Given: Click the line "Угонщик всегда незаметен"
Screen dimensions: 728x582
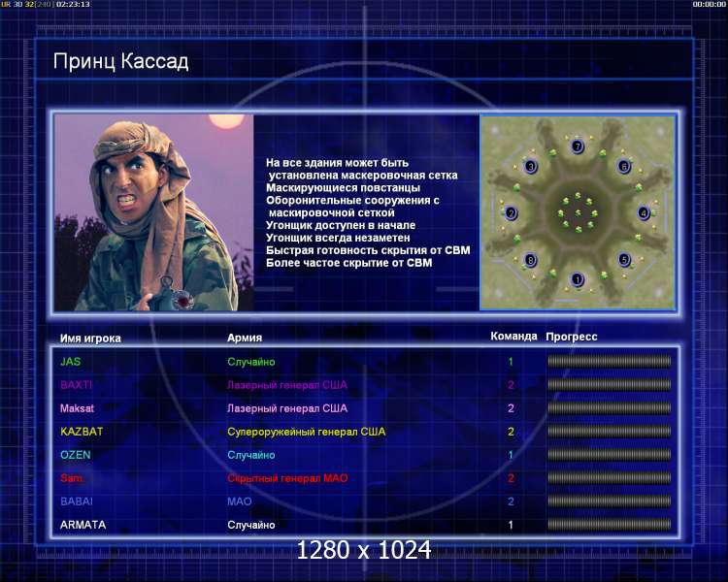Looking at the screenshot, I should click(338, 238).
